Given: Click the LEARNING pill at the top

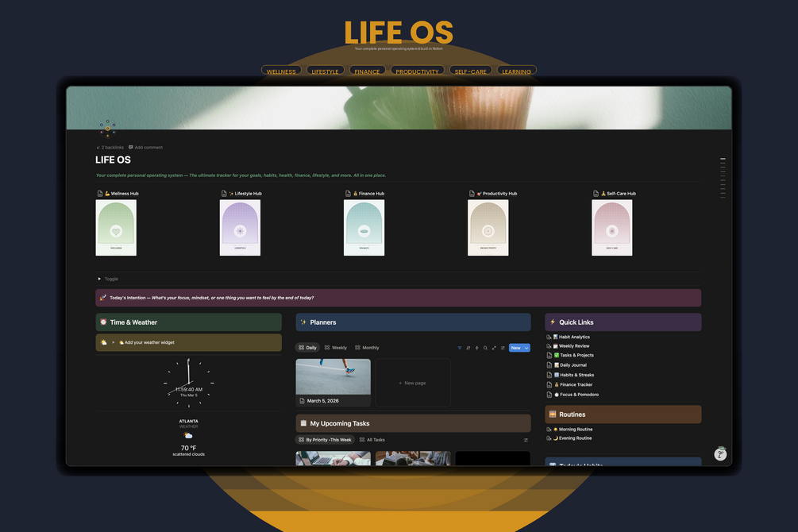Looking at the screenshot, I should 517,71.
